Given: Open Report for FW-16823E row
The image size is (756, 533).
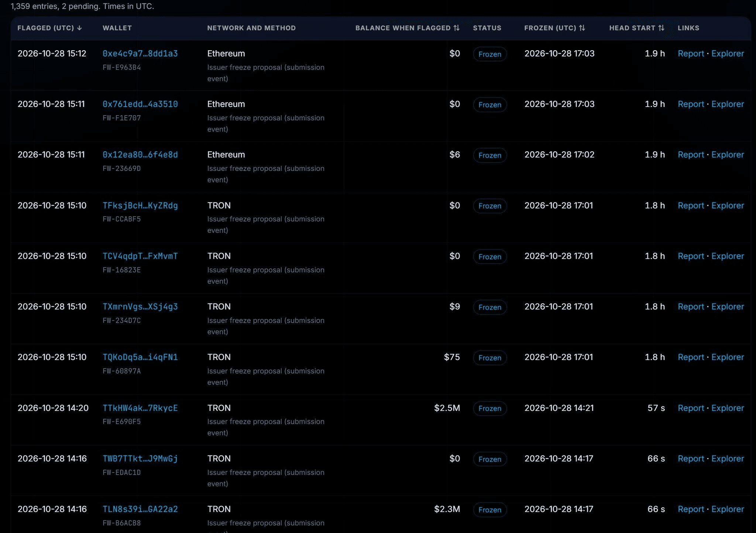Looking at the screenshot, I should tap(691, 256).
